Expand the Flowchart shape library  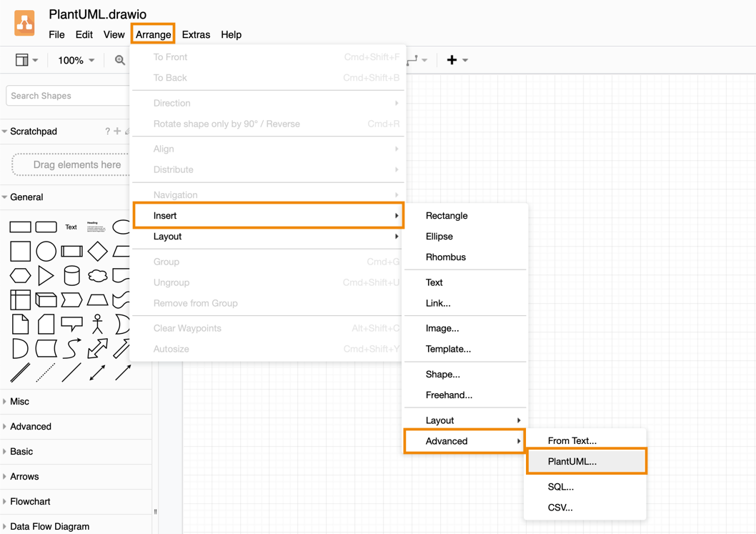click(30, 501)
